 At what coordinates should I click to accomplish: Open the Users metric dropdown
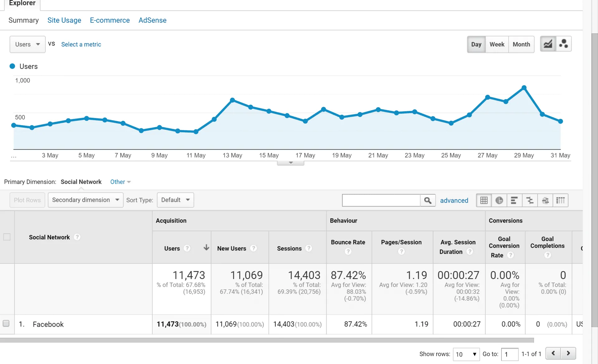pos(27,44)
